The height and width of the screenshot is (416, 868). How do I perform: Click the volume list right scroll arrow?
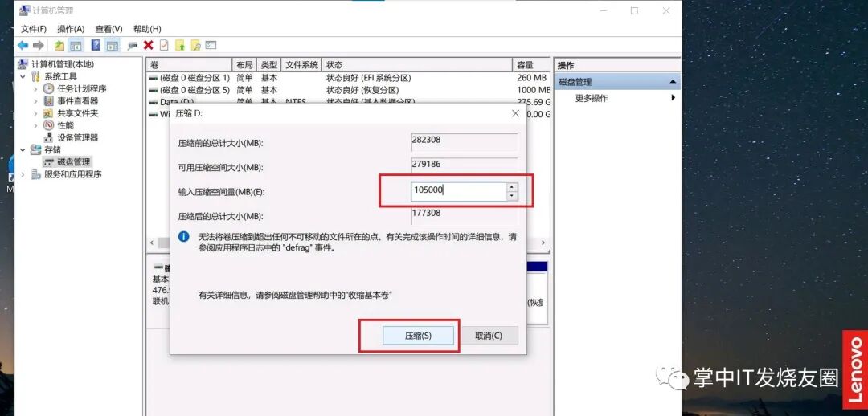[x=543, y=243]
